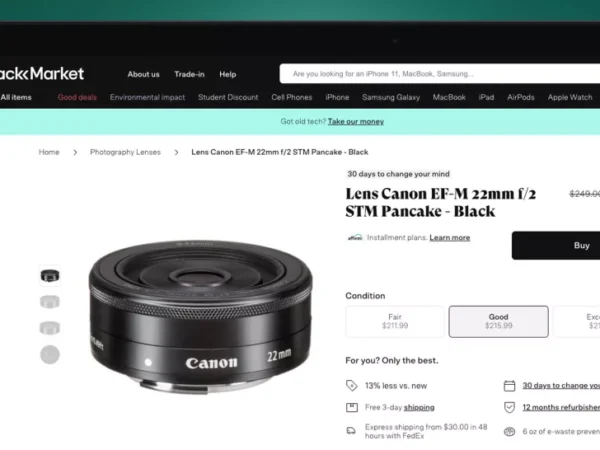The image size is (600, 450).
Task: Click the shield warranty icon
Action: pyautogui.click(x=509, y=407)
